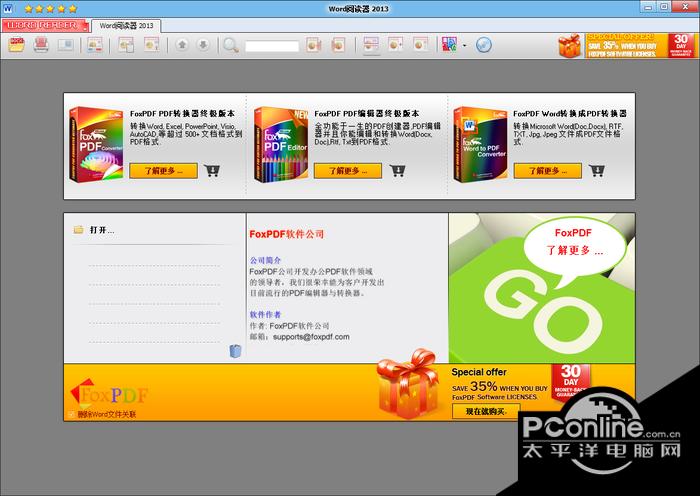
Task: Click the copy document icon with overlapping pages
Action: coord(126,45)
